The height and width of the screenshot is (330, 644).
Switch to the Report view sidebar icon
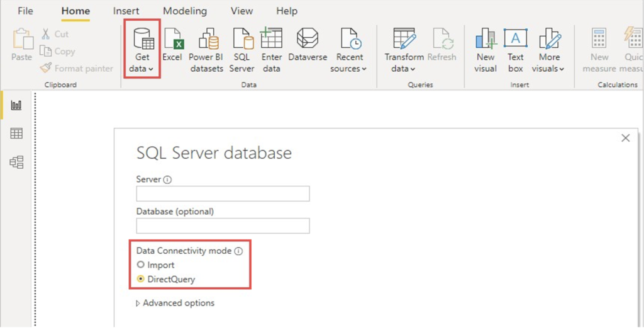pos(16,105)
